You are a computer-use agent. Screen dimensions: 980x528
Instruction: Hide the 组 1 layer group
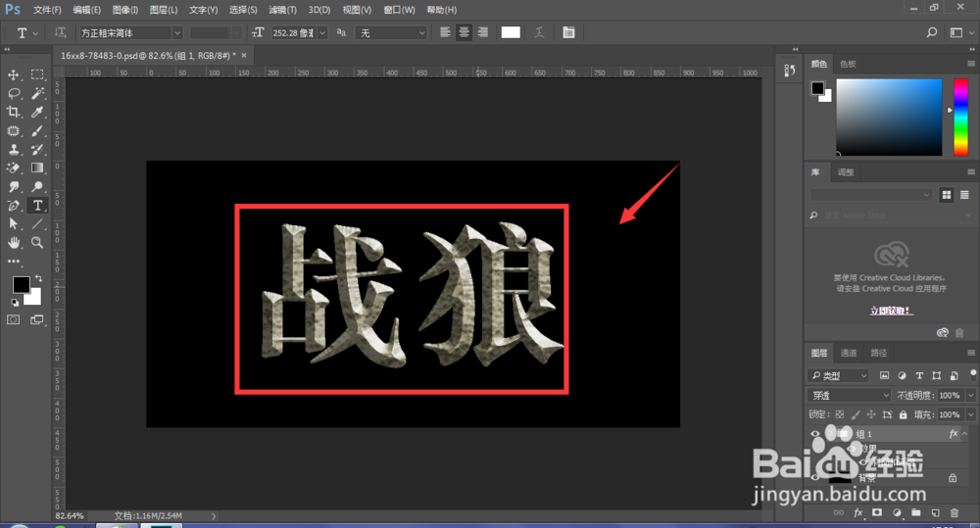click(815, 434)
